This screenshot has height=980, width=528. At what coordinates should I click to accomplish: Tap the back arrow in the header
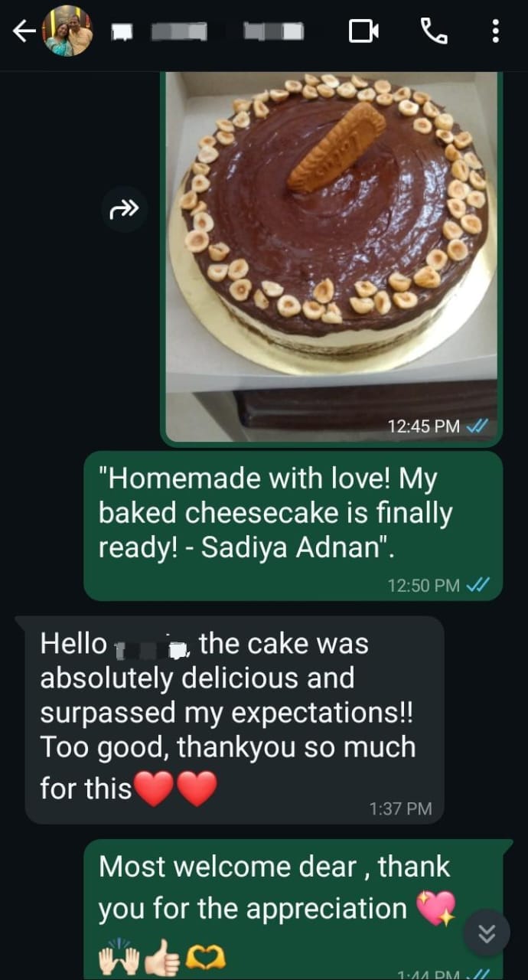click(24, 31)
